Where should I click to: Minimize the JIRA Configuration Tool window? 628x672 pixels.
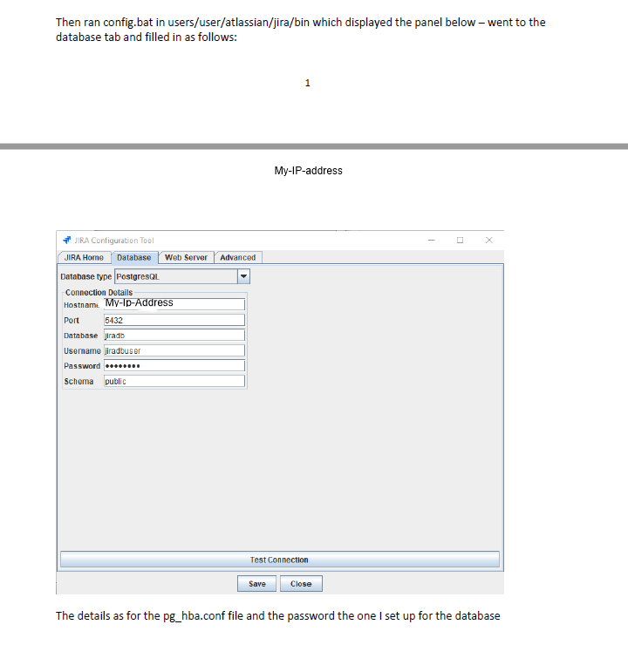click(432, 240)
